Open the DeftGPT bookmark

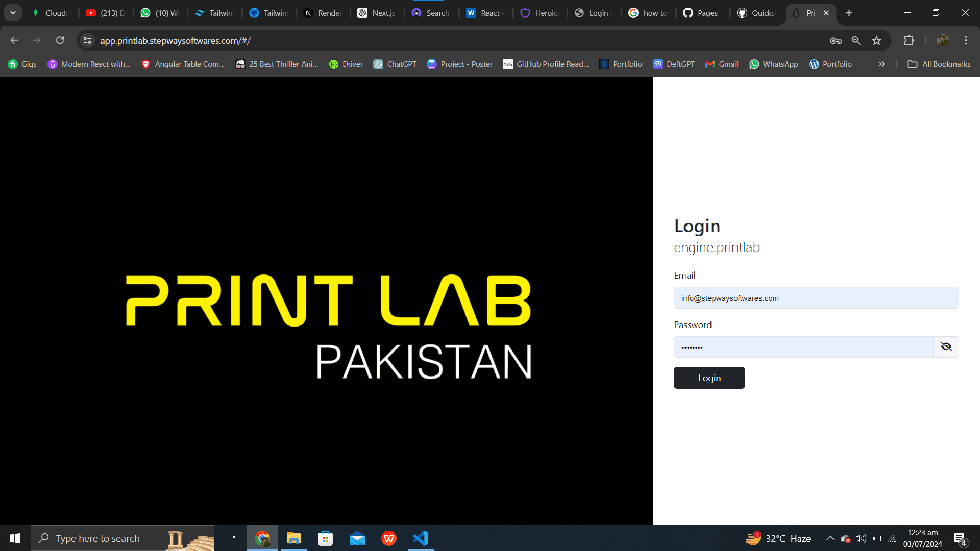[x=674, y=64]
